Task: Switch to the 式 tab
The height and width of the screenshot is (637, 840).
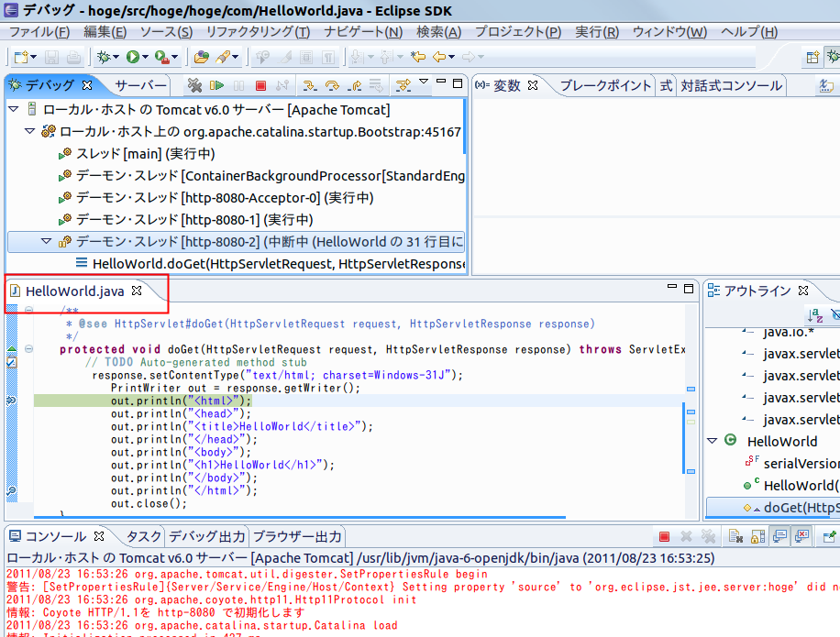Action: click(x=666, y=85)
